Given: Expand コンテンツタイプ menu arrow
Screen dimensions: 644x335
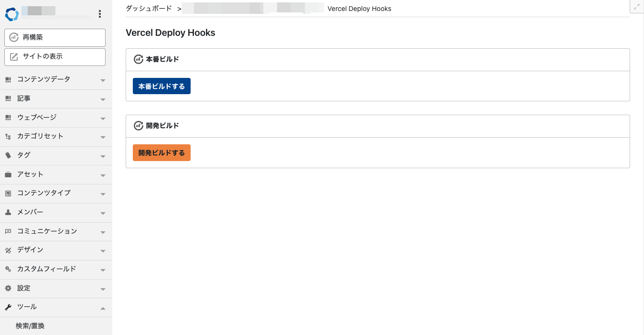Looking at the screenshot, I should (x=103, y=194).
